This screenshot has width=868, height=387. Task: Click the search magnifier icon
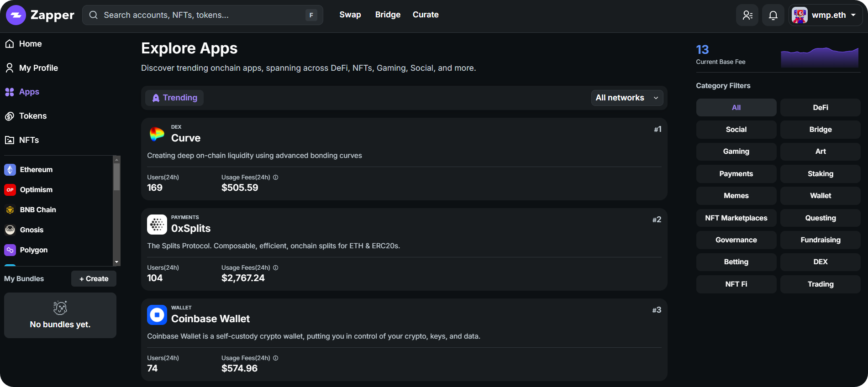pos(93,15)
